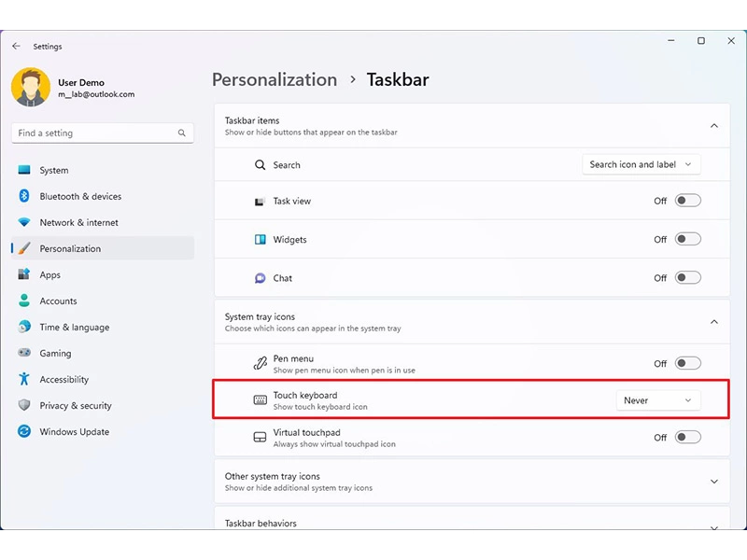
Task: Select Network & internet settings
Action: tap(80, 222)
